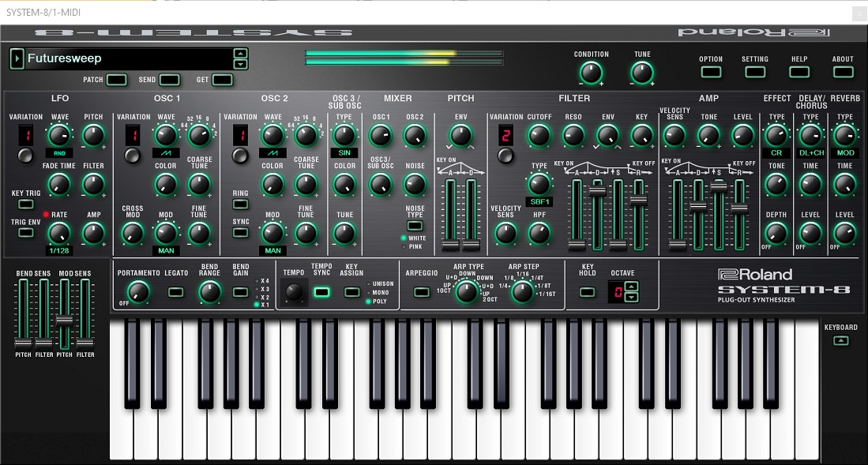
Task: Click the TEMPO knob
Action: pyautogui.click(x=294, y=293)
